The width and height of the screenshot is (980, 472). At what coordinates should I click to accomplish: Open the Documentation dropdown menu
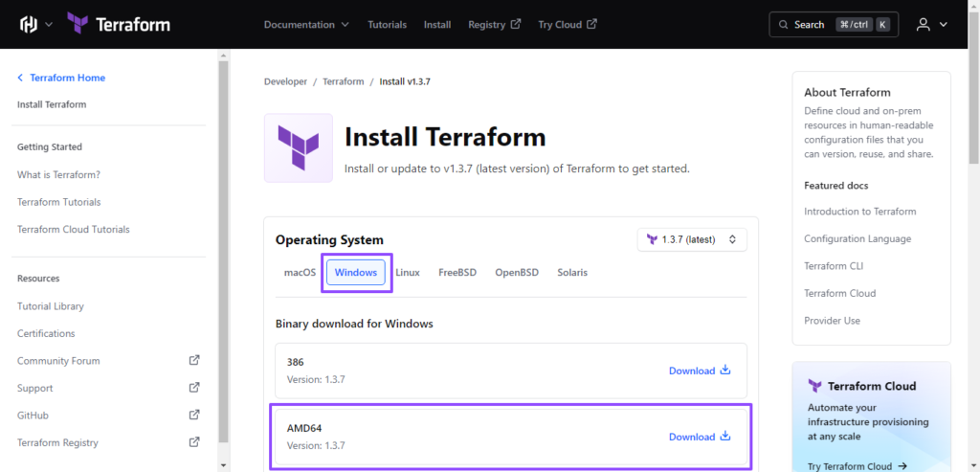pyautogui.click(x=306, y=25)
